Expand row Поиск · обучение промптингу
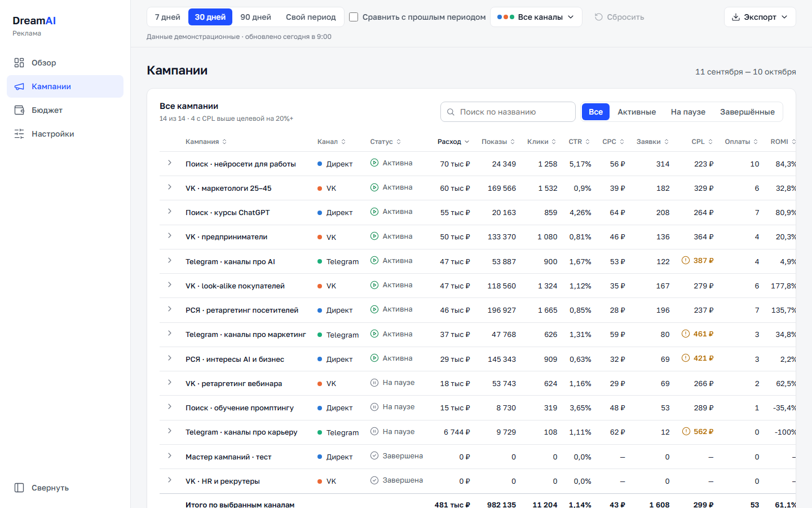The height and width of the screenshot is (508, 812). pyautogui.click(x=169, y=406)
